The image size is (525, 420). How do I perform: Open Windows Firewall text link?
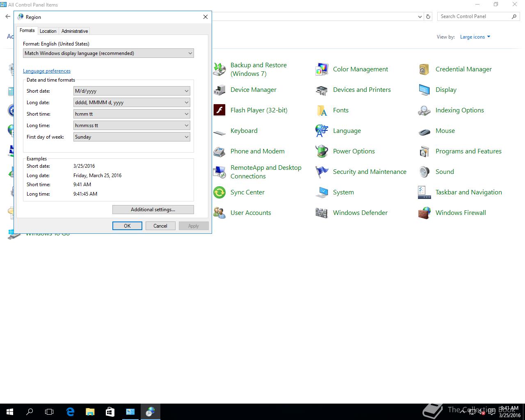point(461,213)
